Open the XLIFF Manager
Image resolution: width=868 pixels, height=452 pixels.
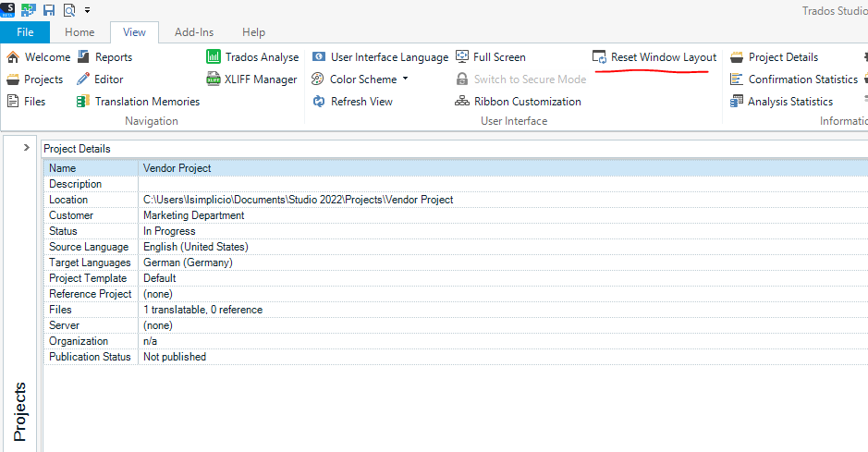click(x=251, y=79)
